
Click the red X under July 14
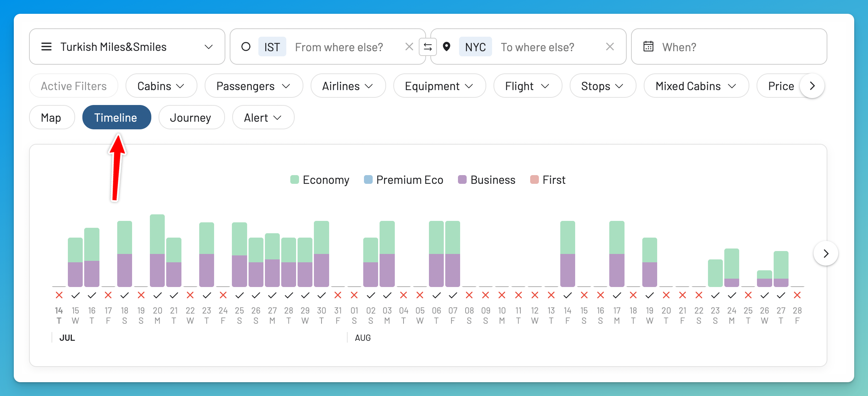click(59, 295)
